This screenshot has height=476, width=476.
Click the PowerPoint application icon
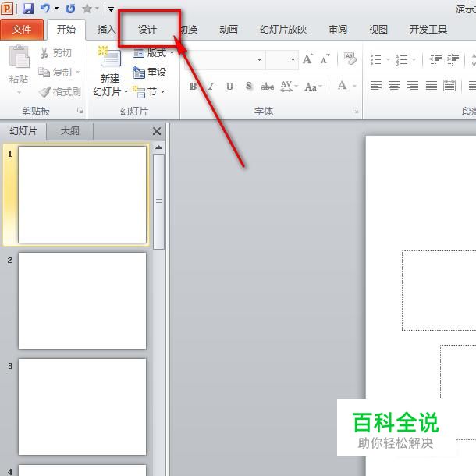coord(7,9)
